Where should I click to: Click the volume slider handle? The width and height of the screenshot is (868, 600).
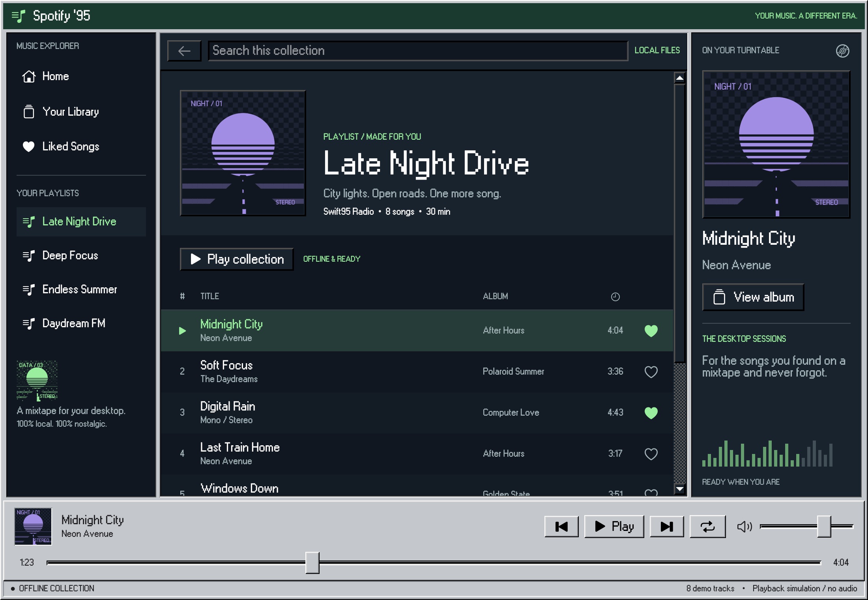[824, 527]
